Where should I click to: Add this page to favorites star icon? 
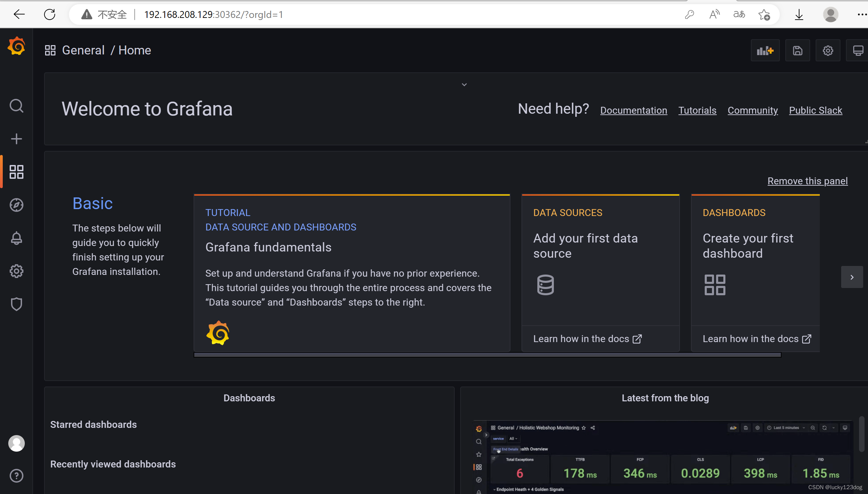tap(764, 14)
